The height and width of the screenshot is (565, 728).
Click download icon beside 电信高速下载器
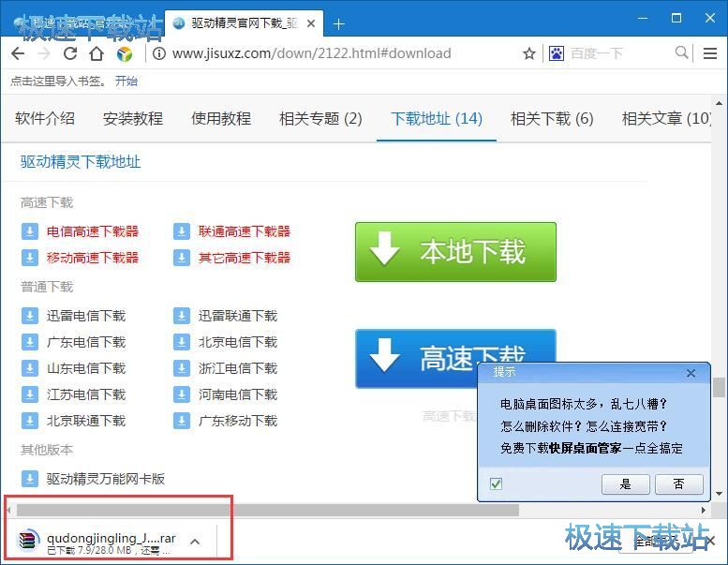coord(30,231)
